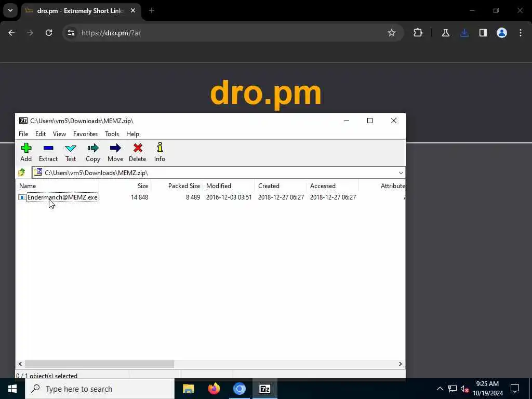Toggle Chrome side panel icon
Screen dimensions: 532x399
click(x=483, y=33)
